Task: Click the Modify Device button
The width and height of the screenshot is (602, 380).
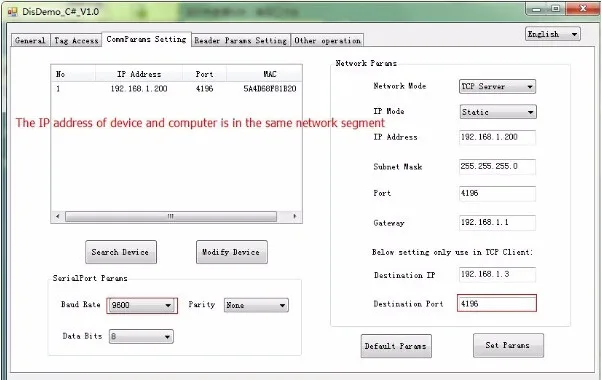Action: click(x=232, y=252)
